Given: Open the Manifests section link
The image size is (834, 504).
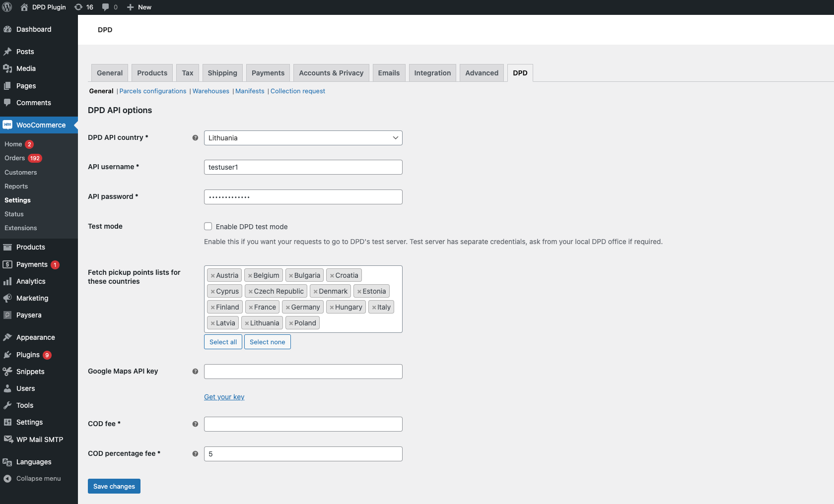Looking at the screenshot, I should [250, 91].
